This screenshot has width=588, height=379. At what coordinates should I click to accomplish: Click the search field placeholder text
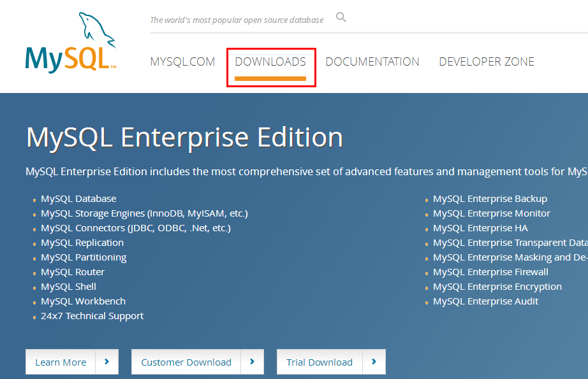click(237, 20)
